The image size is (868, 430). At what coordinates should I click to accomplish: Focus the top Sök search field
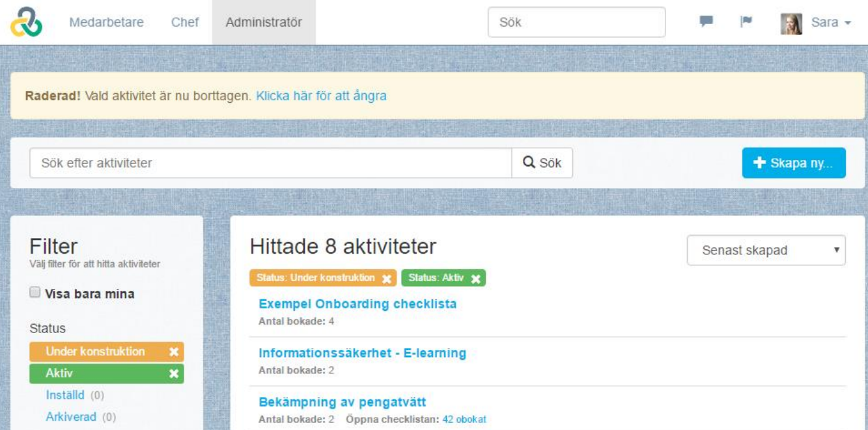[577, 22]
